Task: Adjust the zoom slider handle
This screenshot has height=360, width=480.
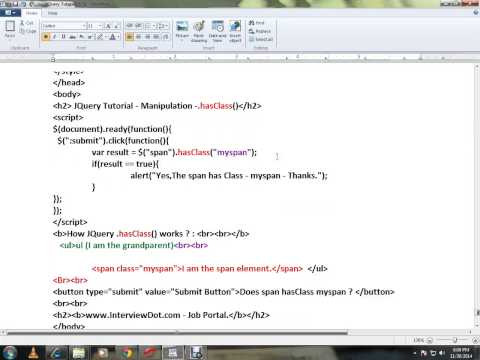Action: 455,340
